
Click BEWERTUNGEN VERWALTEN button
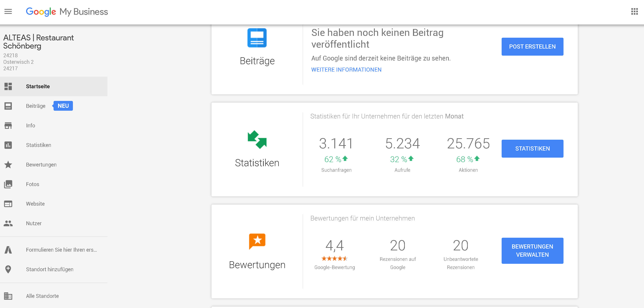pyautogui.click(x=532, y=251)
